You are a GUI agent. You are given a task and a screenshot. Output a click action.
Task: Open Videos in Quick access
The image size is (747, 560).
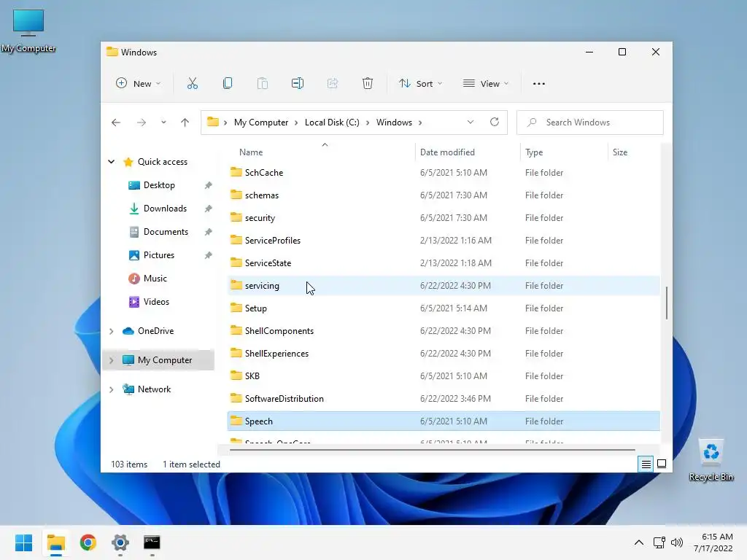[x=156, y=301]
